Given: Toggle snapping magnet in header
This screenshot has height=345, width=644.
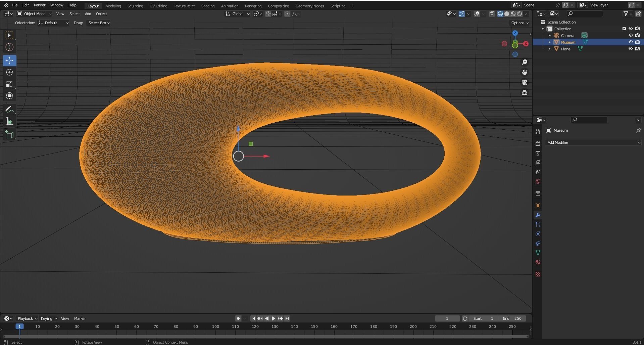Looking at the screenshot, I should point(268,14).
